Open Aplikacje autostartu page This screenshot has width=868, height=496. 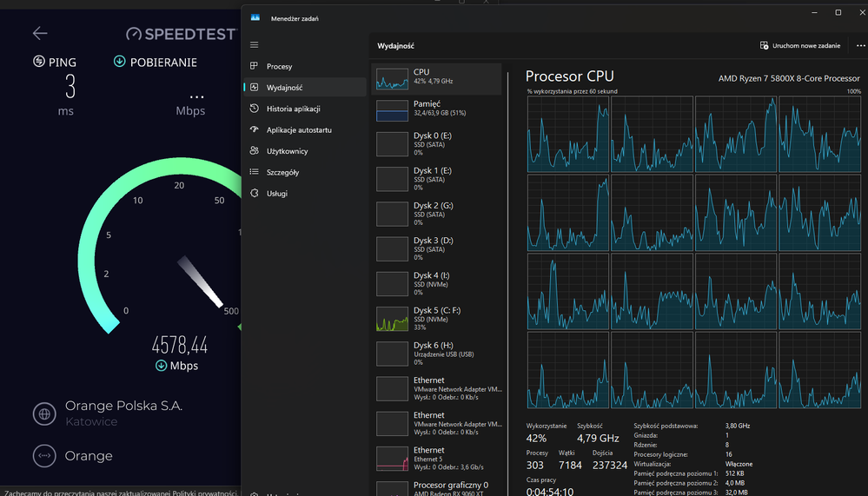(x=305, y=129)
